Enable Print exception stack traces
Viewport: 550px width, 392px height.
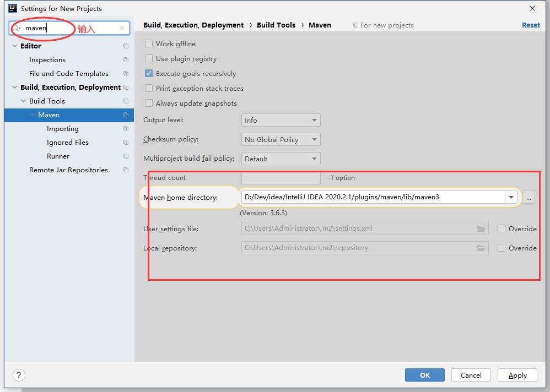coord(149,88)
